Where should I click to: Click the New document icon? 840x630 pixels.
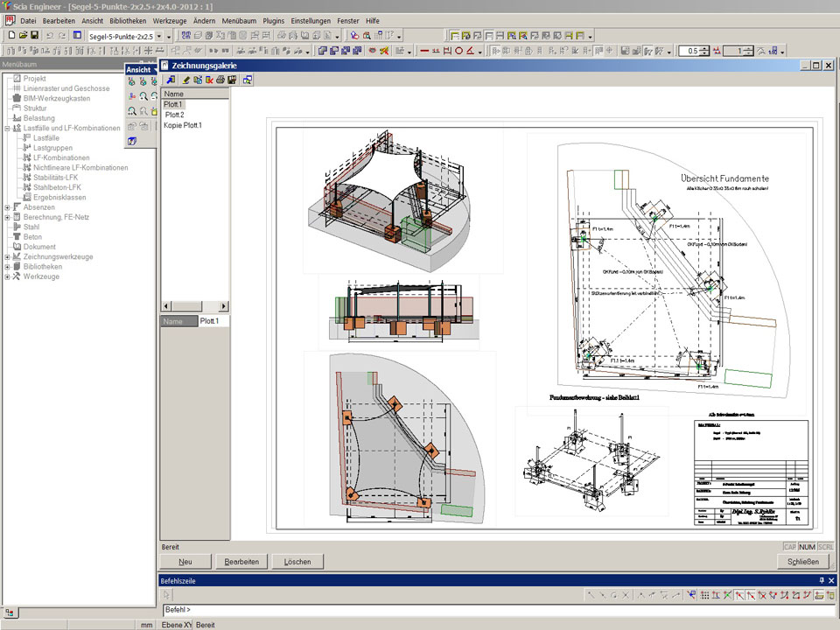pyautogui.click(x=11, y=36)
